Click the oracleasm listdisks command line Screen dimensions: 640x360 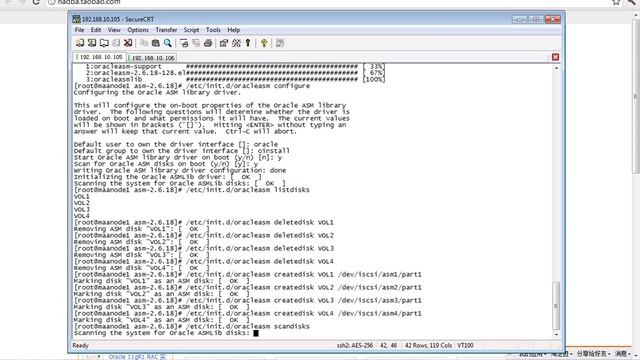(x=192, y=190)
